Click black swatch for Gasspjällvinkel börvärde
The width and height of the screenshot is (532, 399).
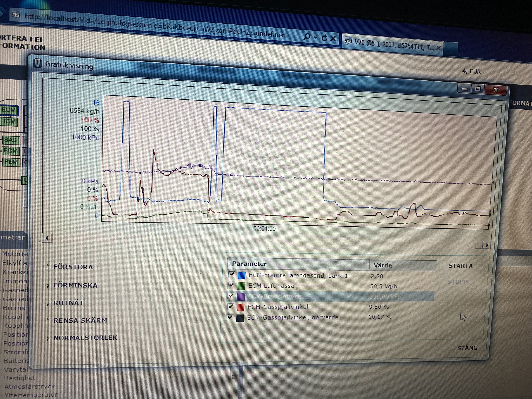(x=240, y=318)
